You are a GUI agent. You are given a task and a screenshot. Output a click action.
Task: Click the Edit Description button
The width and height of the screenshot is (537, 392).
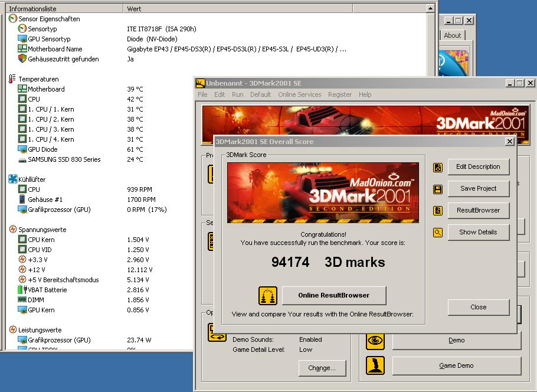pos(479,167)
